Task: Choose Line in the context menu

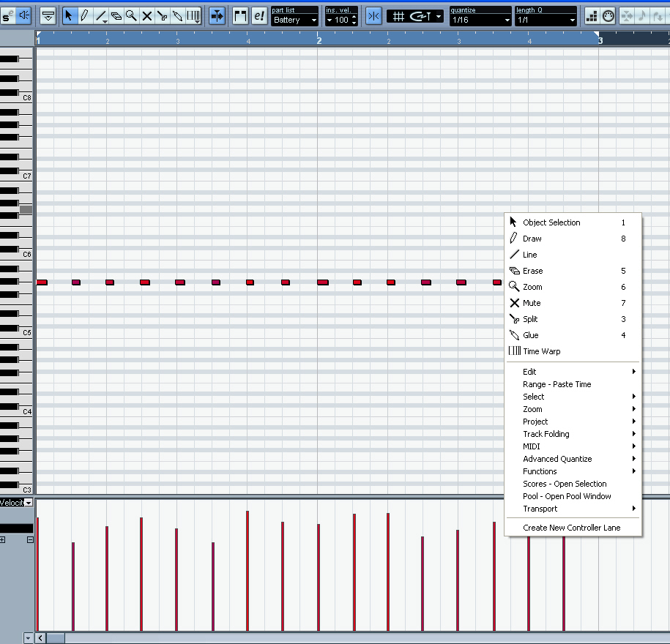Action: [x=573, y=255]
